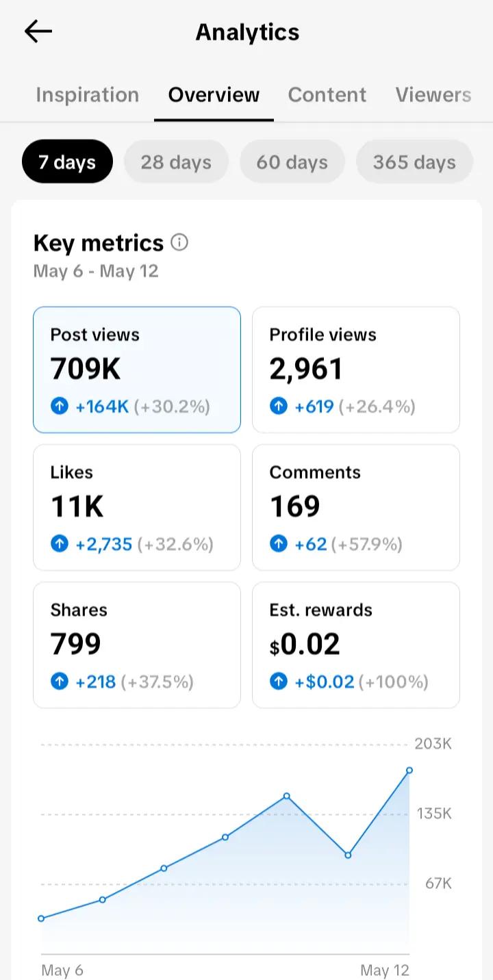Go to the Viewers tab
The image size is (493, 980).
433,94
